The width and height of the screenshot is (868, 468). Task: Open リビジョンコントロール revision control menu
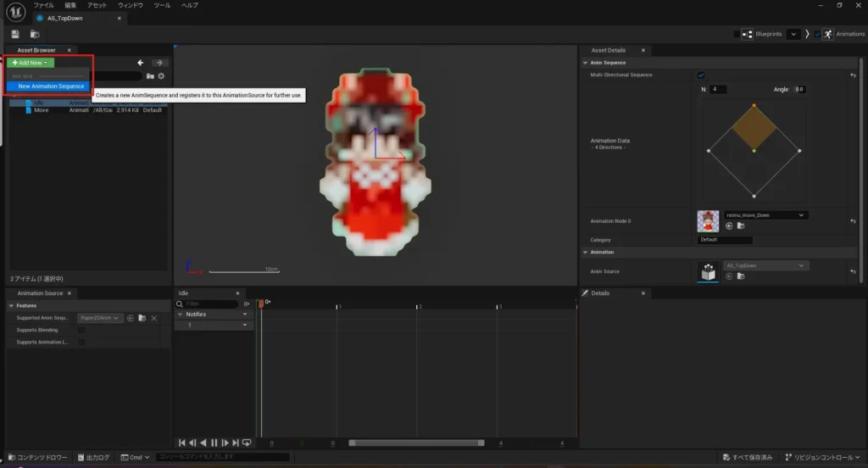822,458
